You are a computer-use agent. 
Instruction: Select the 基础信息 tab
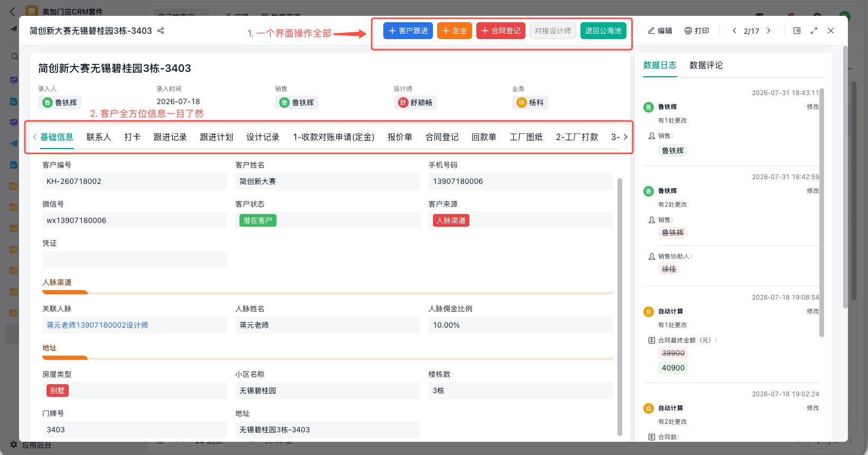tap(57, 137)
